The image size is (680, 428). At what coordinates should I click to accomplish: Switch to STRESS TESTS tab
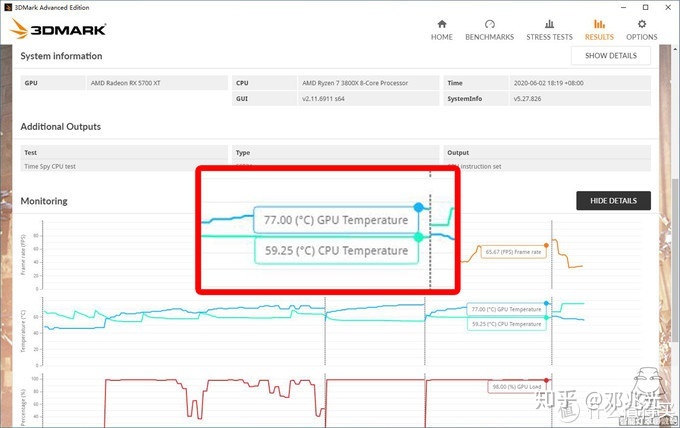coord(549,30)
